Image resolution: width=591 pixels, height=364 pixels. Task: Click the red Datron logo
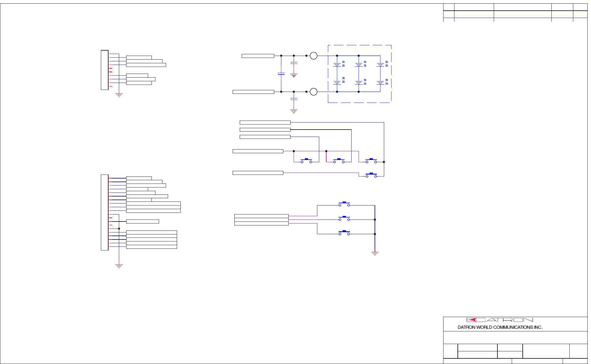click(x=499, y=320)
